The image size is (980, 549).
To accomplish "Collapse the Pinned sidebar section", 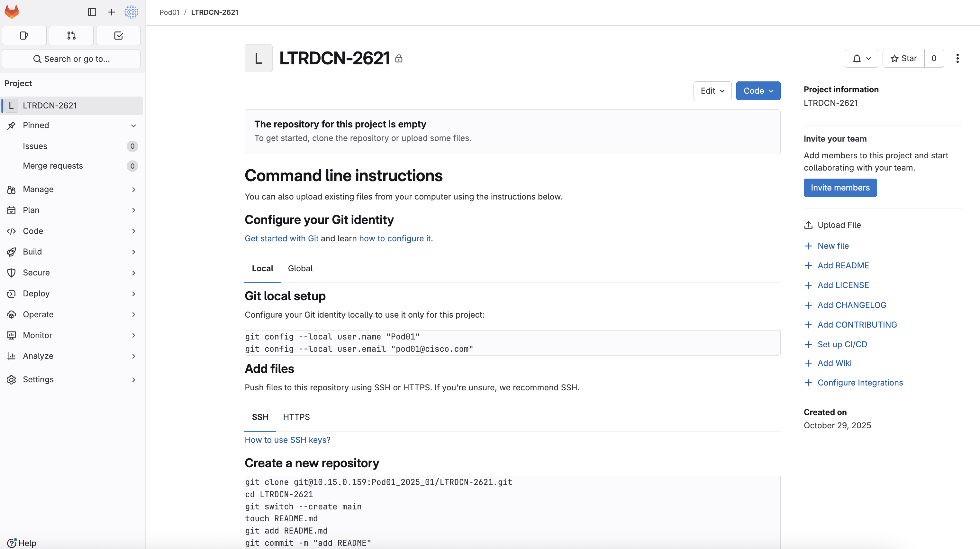I will coord(133,126).
